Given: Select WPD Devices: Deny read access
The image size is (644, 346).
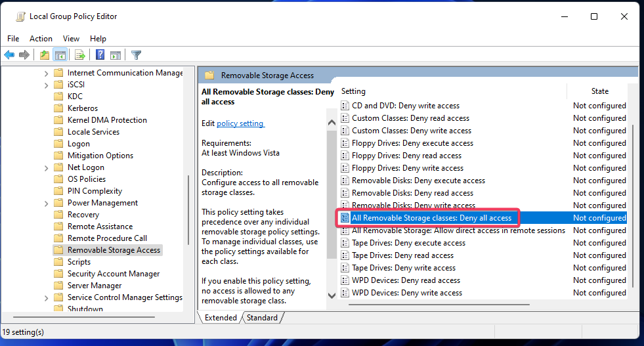Looking at the screenshot, I should 406,280.
